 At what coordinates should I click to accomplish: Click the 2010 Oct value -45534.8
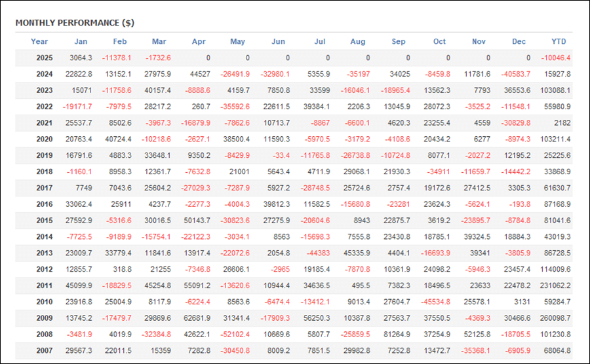(x=435, y=302)
